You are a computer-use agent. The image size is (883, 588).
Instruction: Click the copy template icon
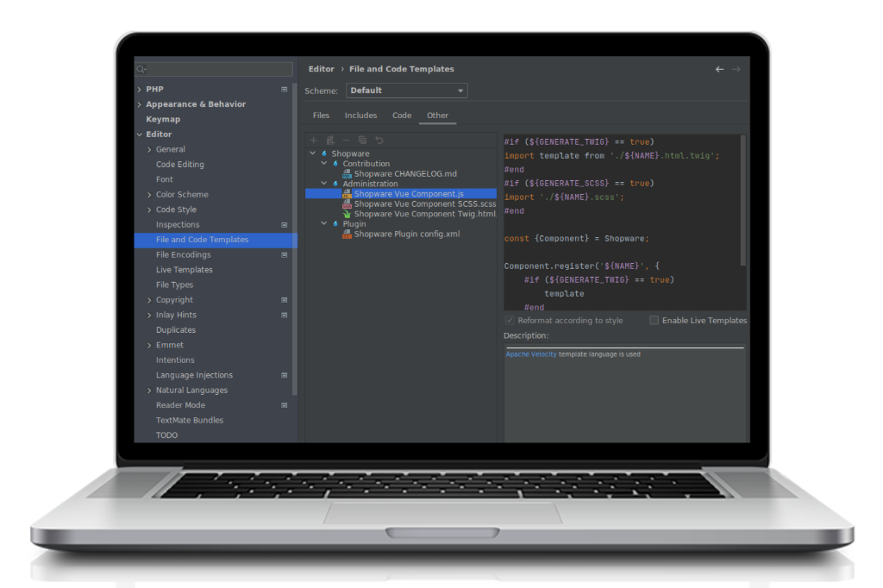(x=363, y=141)
